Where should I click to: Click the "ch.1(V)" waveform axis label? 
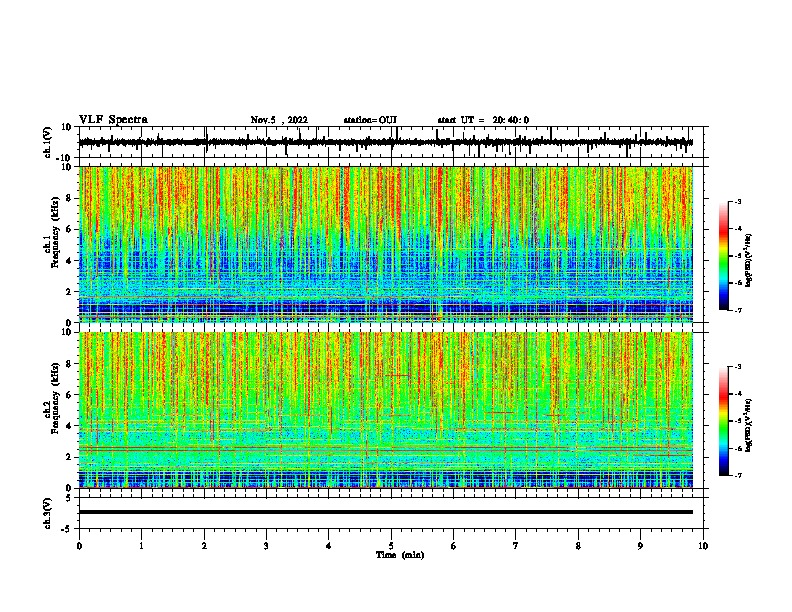click(x=48, y=144)
